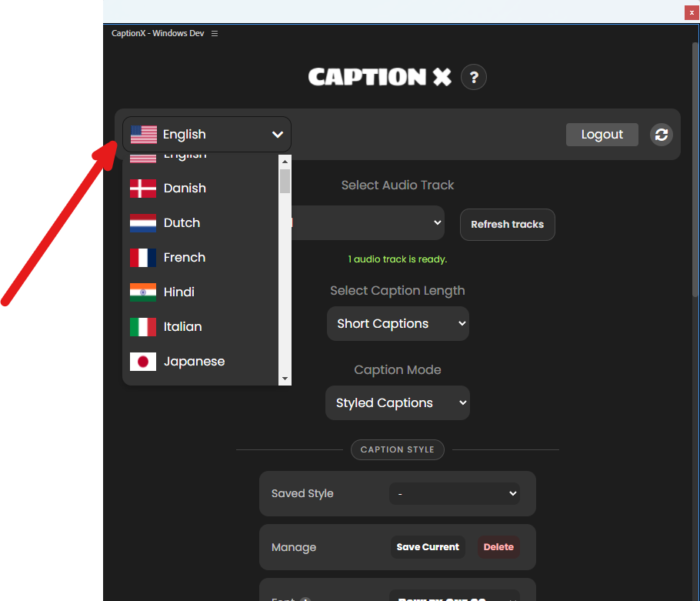This screenshot has height=601, width=700.
Task: Click the Dutch flag icon
Action: pos(143,222)
